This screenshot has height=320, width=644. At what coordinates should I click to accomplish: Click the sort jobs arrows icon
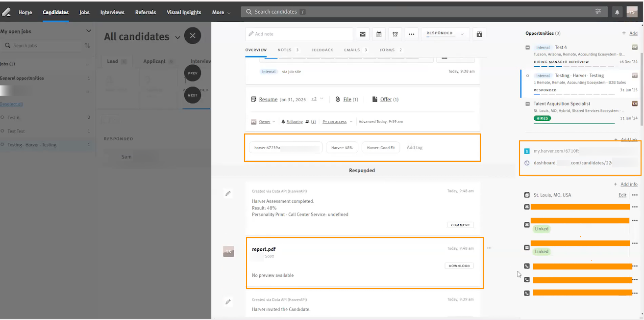click(87, 46)
